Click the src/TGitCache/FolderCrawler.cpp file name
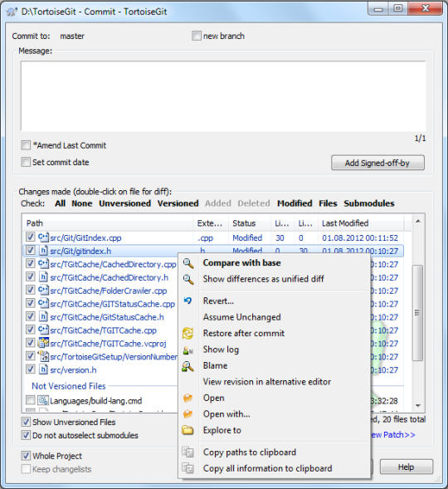This screenshot has width=448, height=489. pos(109,291)
